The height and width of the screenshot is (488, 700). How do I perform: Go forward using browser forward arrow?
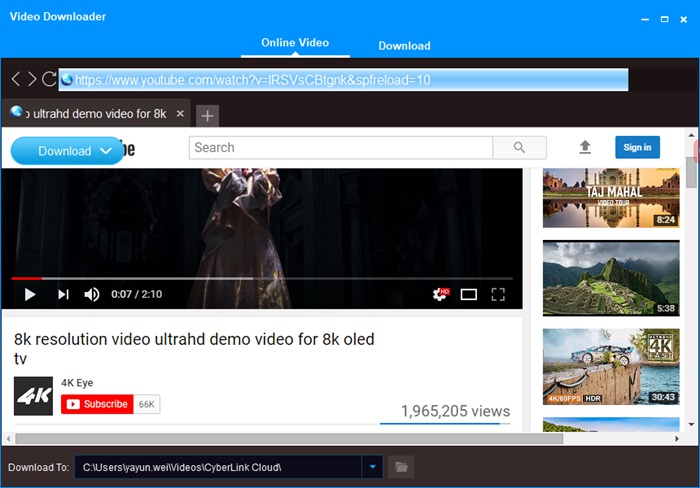32,79
